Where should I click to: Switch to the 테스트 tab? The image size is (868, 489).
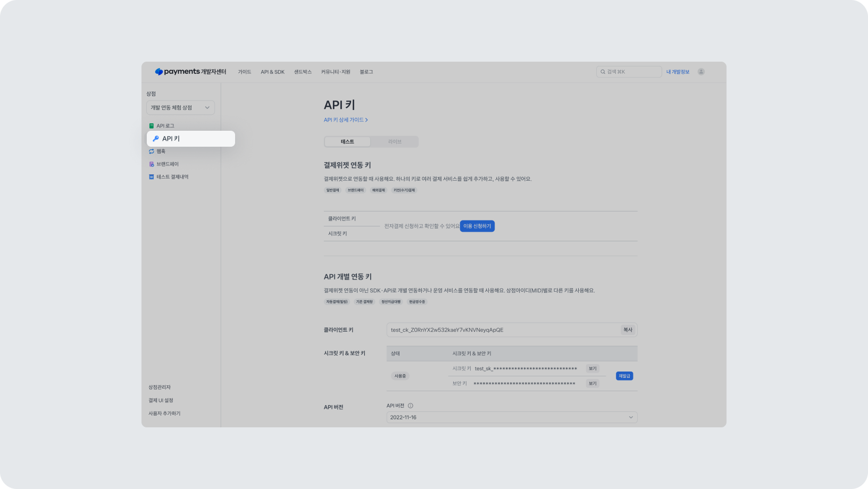pos(347,141)
